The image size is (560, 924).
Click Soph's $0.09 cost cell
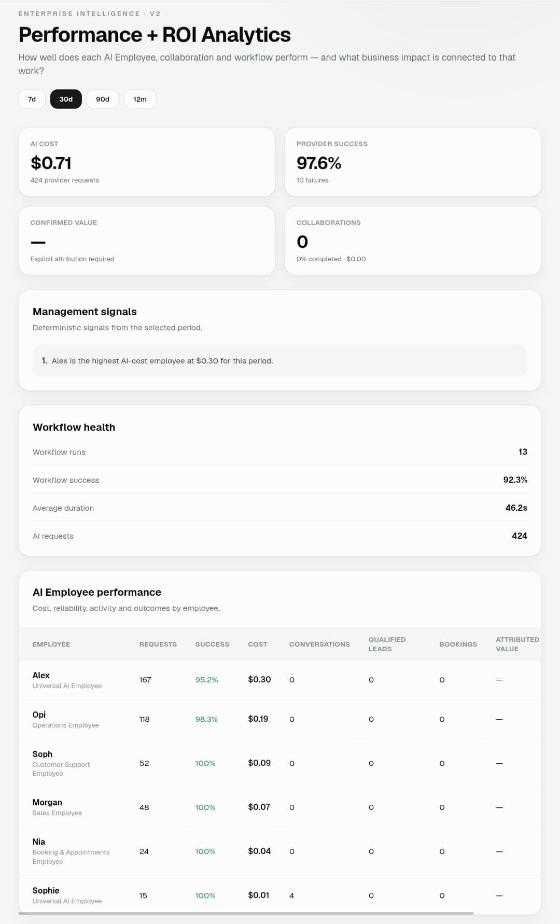tap(259, 763)
